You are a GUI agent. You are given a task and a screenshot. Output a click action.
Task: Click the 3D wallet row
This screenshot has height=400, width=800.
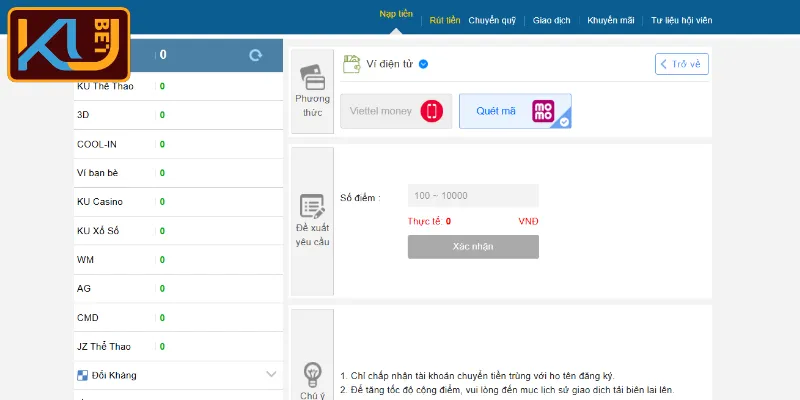178,115
